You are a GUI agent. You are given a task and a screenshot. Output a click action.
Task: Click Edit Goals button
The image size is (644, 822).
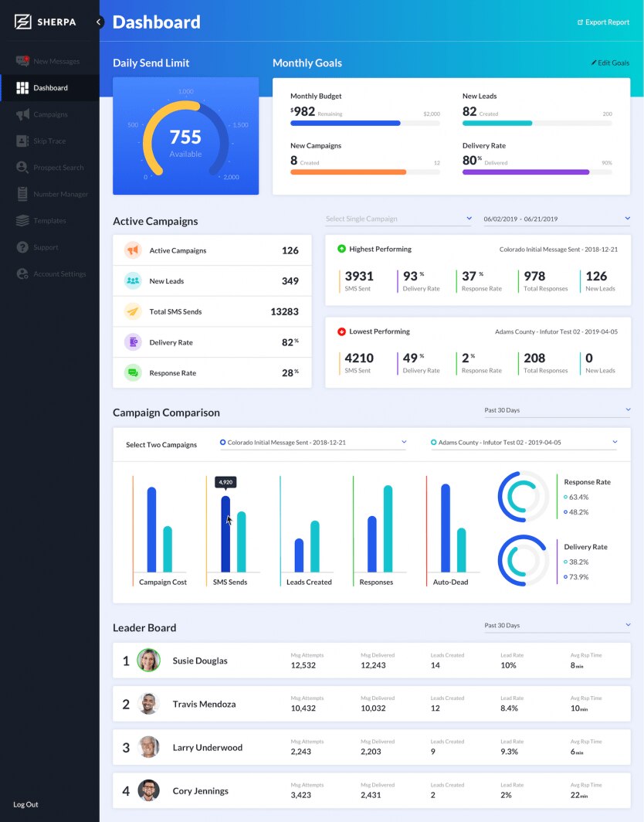(x=610, y=63)
